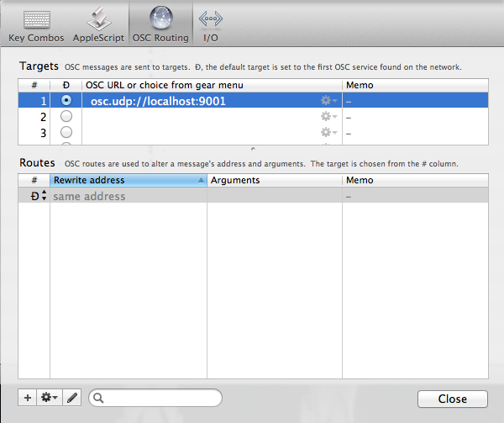
Task: Open gear menu for target row 3
Action: (x=328, y=133)
